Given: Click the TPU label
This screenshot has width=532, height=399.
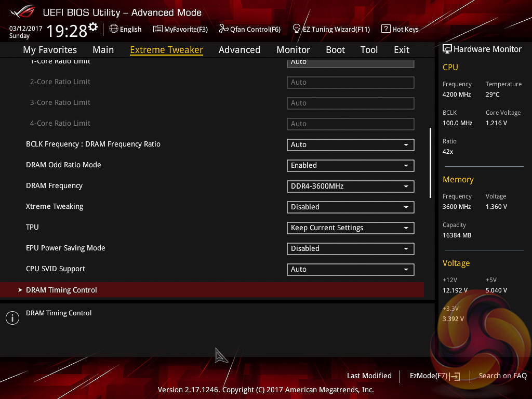Looking at the screenshot, I should pos(32,227).
